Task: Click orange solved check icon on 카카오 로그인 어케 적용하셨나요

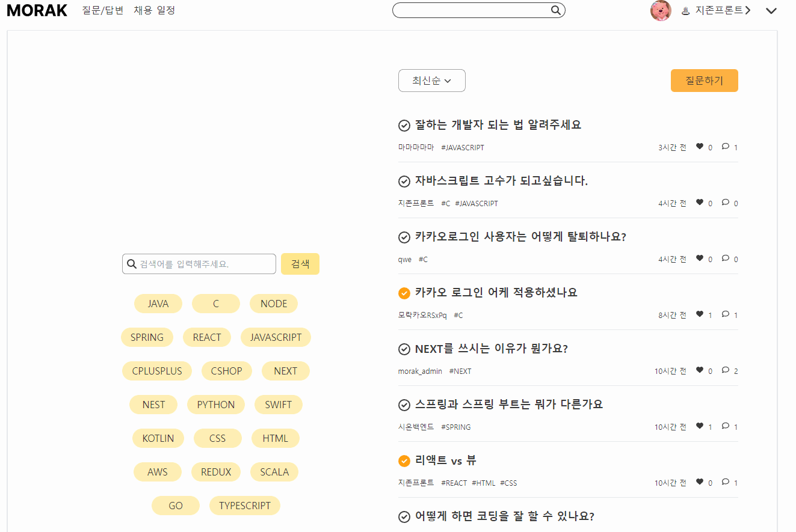Action: tap(404, 293)
